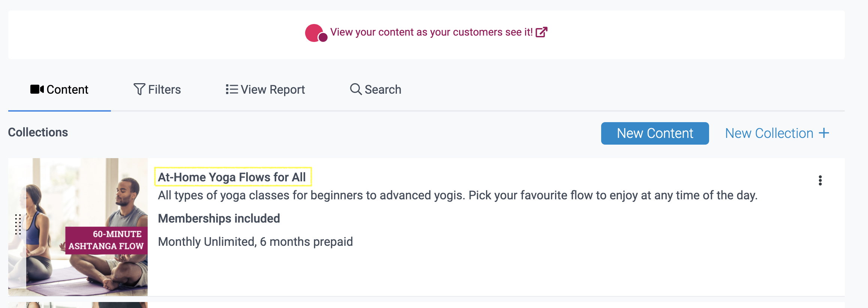This screenshot has width=868, height=308.
Task: Click the video camera icon on Content
Action: pos(37,89)
